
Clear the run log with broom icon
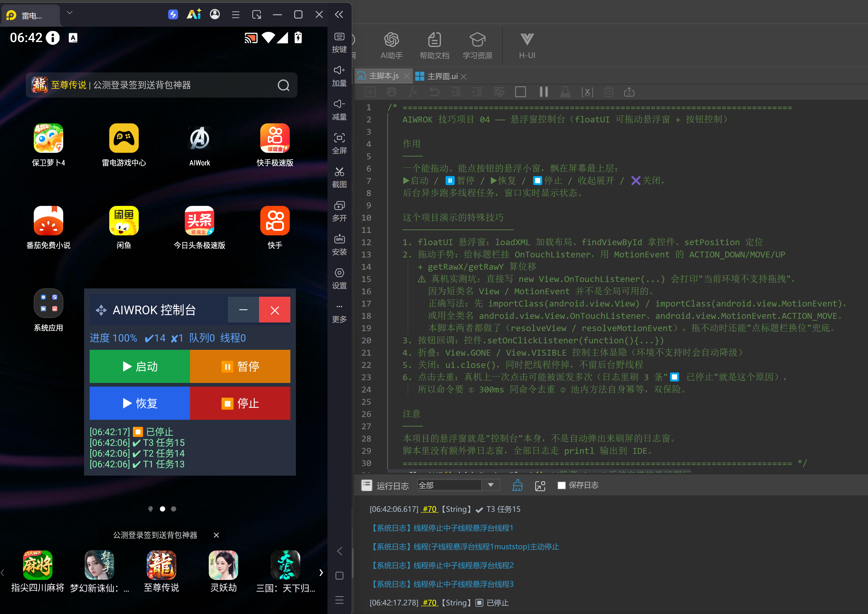click(517, 485)
